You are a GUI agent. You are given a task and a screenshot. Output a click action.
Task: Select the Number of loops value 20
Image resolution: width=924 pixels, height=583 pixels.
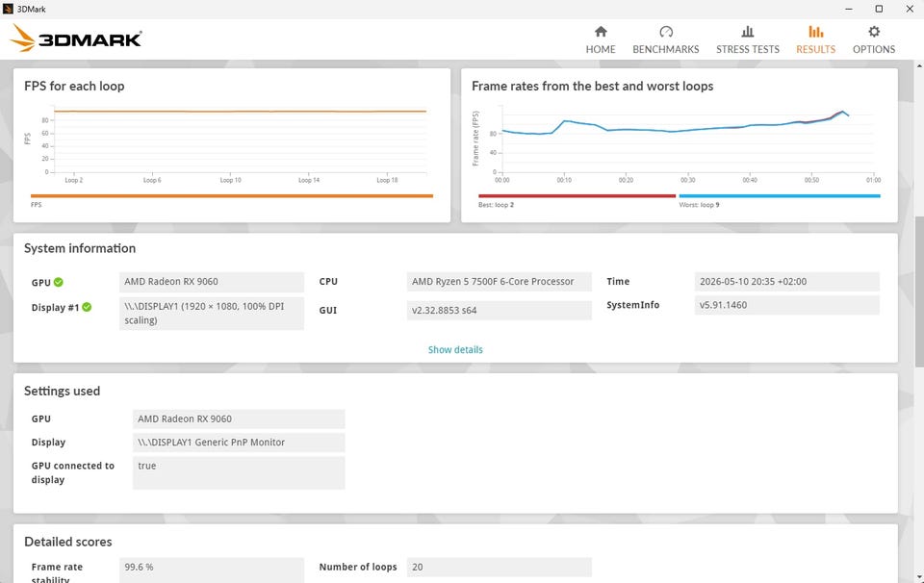coord(500,567)
